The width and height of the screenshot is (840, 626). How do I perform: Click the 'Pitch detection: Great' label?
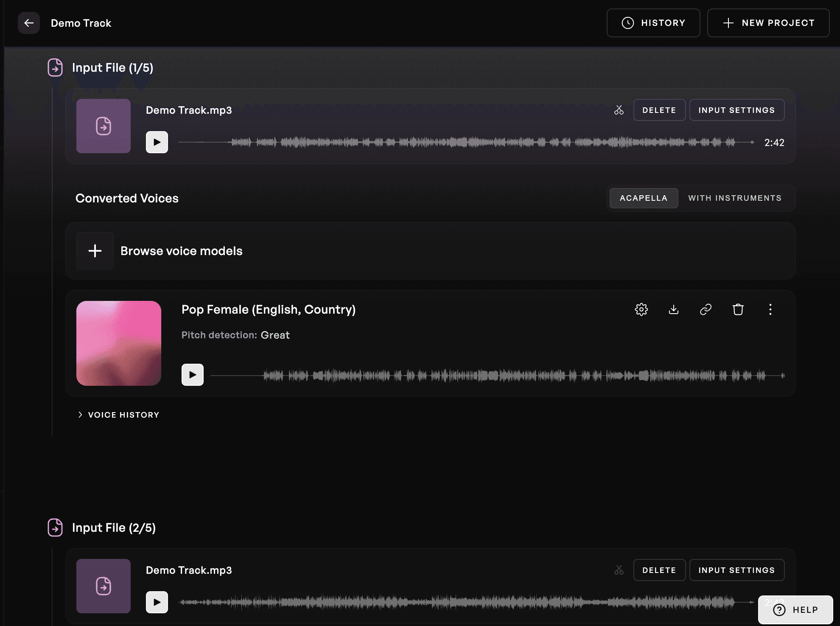tap(235, 335)
